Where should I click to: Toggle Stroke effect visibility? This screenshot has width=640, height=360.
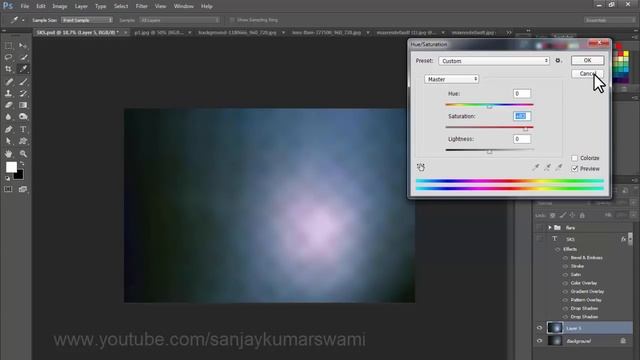point(565,266)
